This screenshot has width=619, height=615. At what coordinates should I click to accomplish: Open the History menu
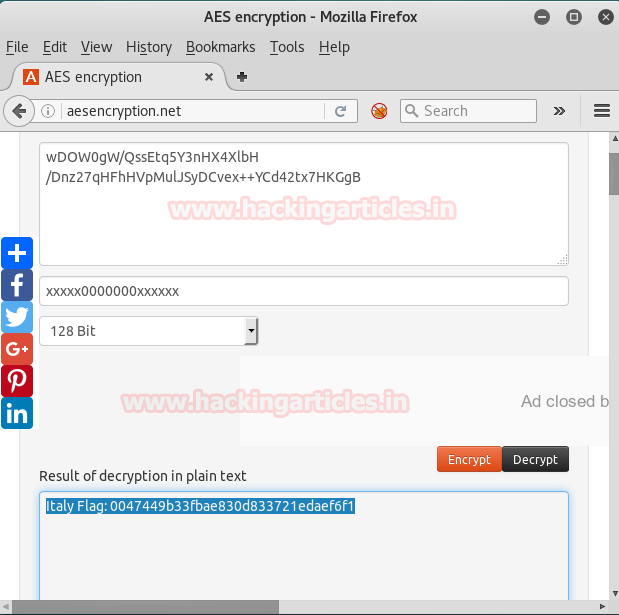point(149,47)
